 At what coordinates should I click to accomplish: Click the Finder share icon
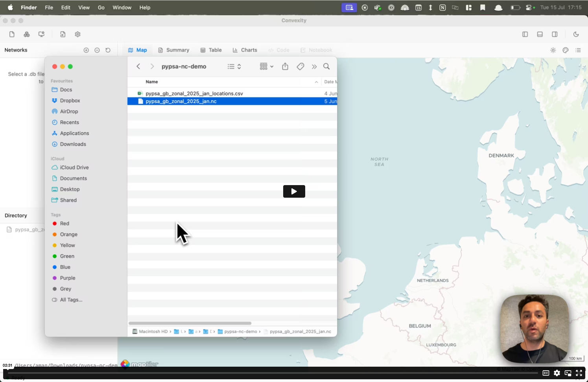[285, 66]
